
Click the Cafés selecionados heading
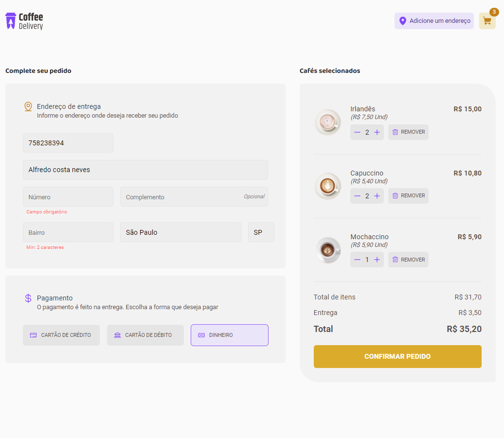coord(330,71)
